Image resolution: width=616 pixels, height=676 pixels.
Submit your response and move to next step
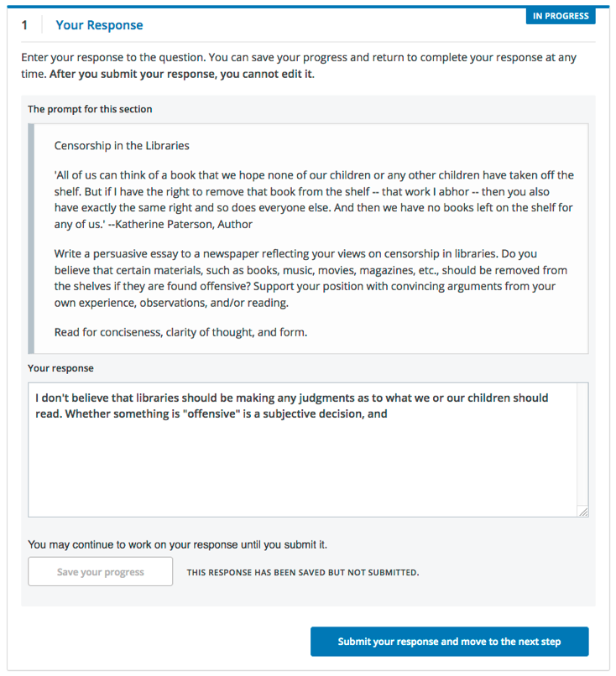pyautogui.click(x=449, y=642)
